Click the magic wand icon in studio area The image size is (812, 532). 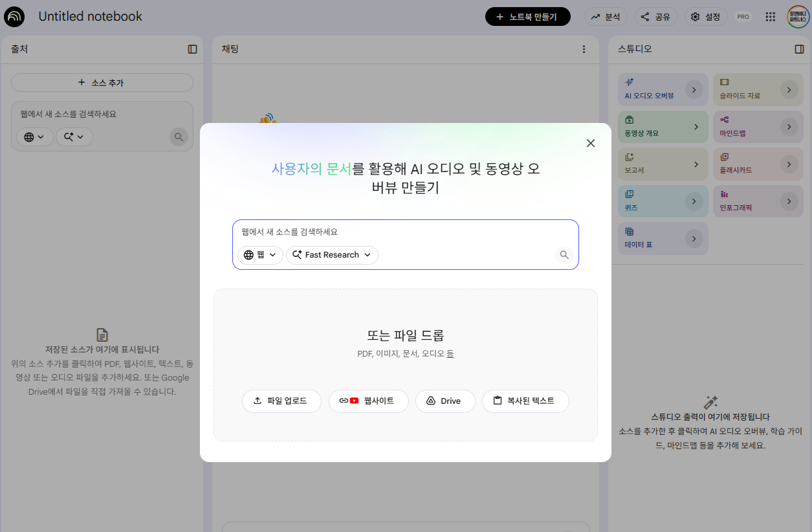pos(710,403)
